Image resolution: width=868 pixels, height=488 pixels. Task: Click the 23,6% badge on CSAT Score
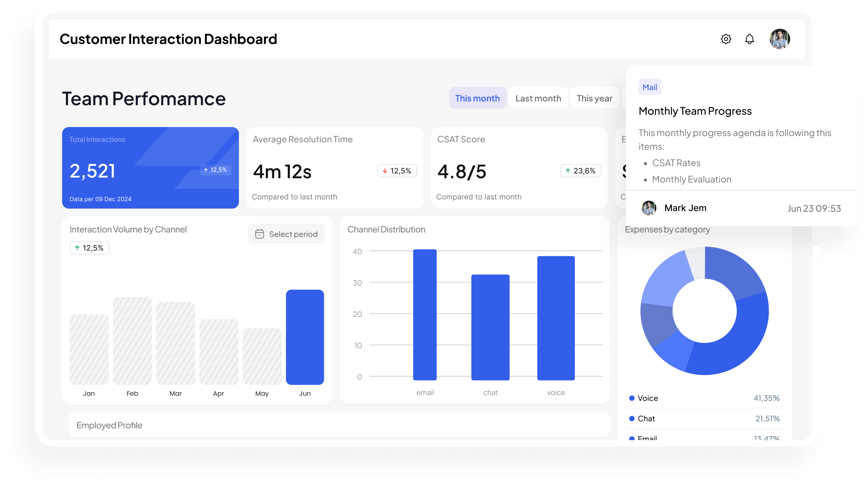pyautogui.click(x=580, y=171)
